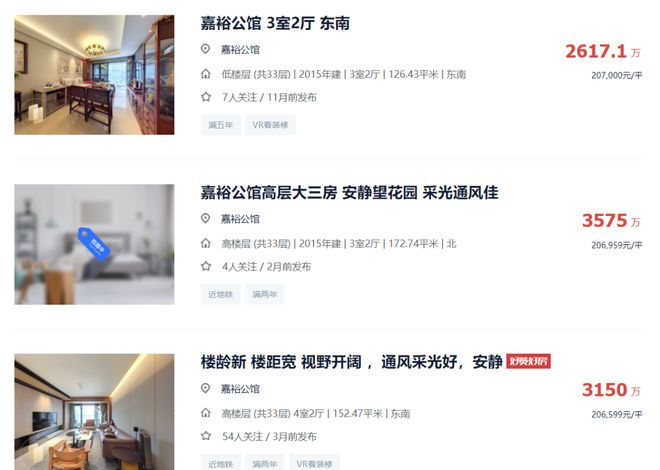The image size is (660, 470).
Task: Click the red 好赞好房 badge
Action: [x=528, y=361]
